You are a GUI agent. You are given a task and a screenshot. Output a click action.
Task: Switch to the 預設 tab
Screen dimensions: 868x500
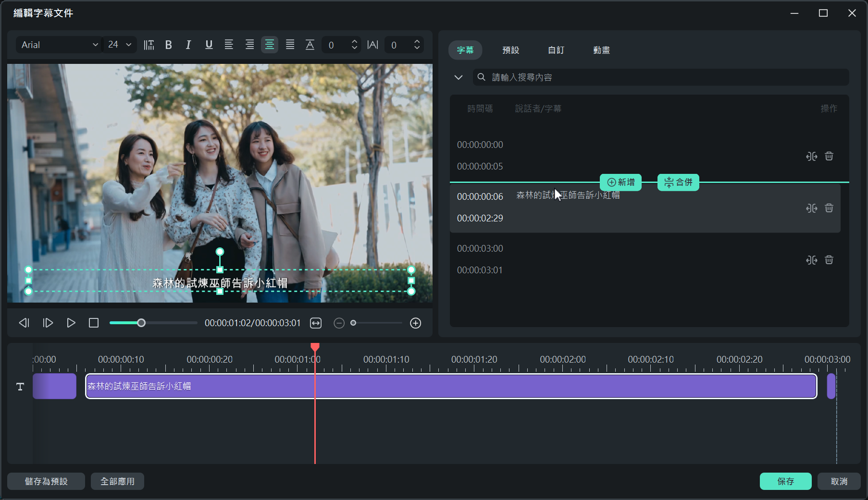click(x=510, y=50)
